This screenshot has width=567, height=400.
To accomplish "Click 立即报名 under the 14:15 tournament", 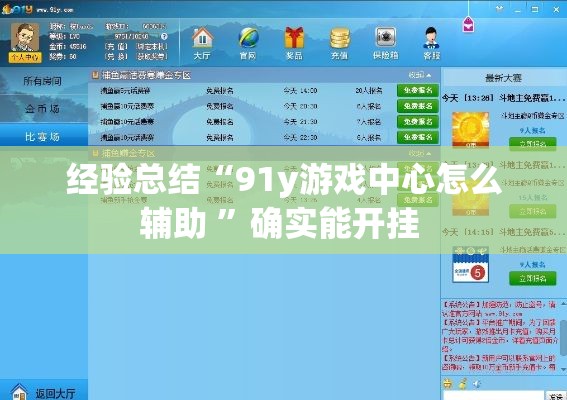I will coord(533,278).
